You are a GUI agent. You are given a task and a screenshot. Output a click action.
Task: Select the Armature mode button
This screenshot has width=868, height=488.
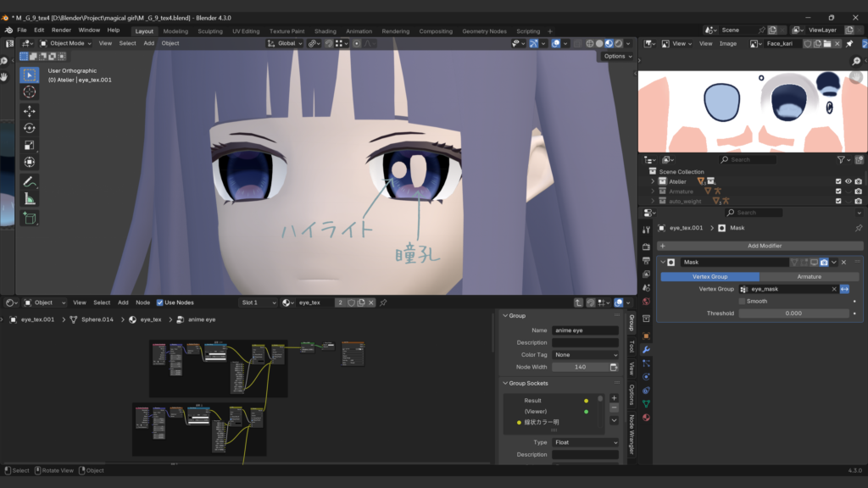tap(809, 276)
